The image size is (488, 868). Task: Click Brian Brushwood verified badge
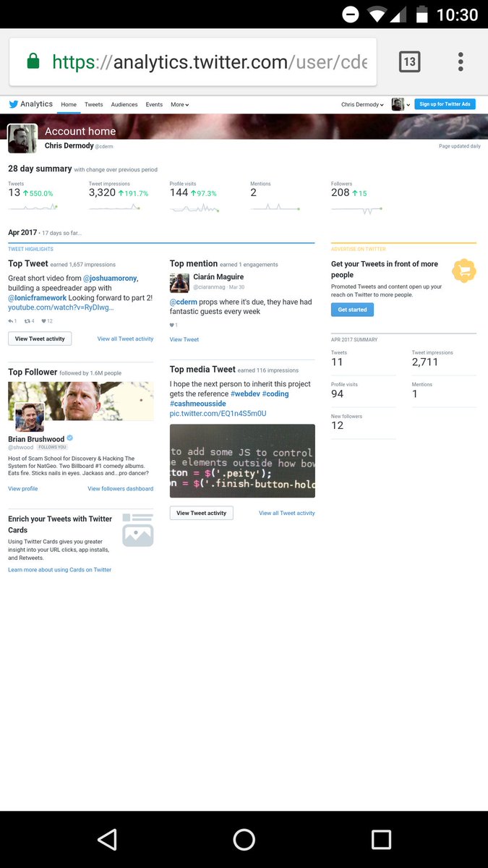click(70, 438)
